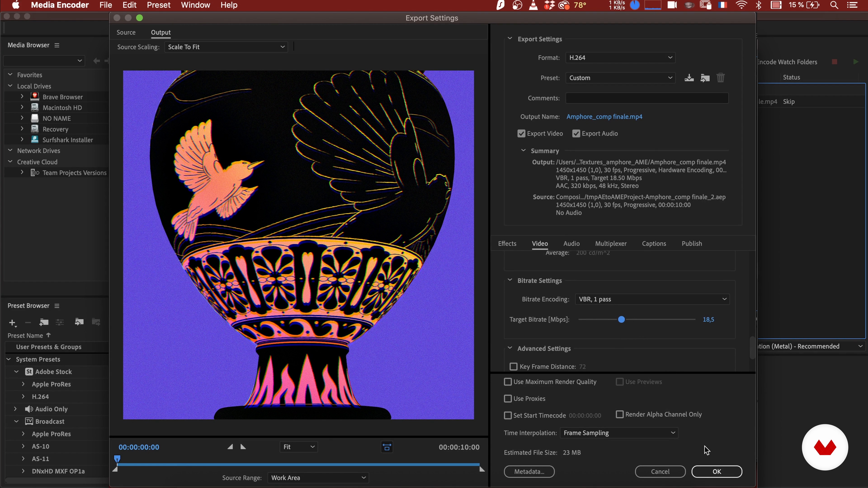Image resolution: width=868 pixels, height=488 pixels.
Task: Click the red Stop Queue button
Action: tap(835, 62)
